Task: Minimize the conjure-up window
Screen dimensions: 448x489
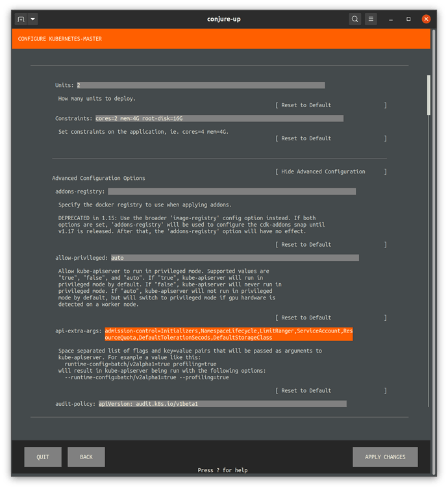Action: coord(391,19)
